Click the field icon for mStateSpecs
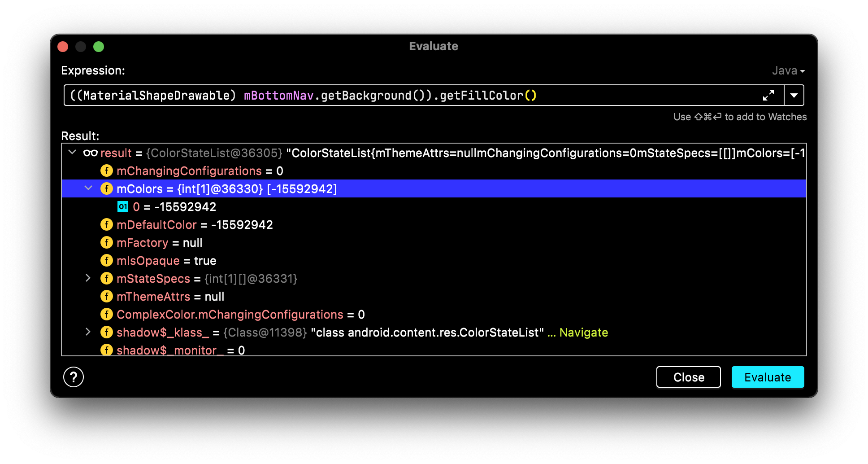The image size is (868, 464). 106,278
